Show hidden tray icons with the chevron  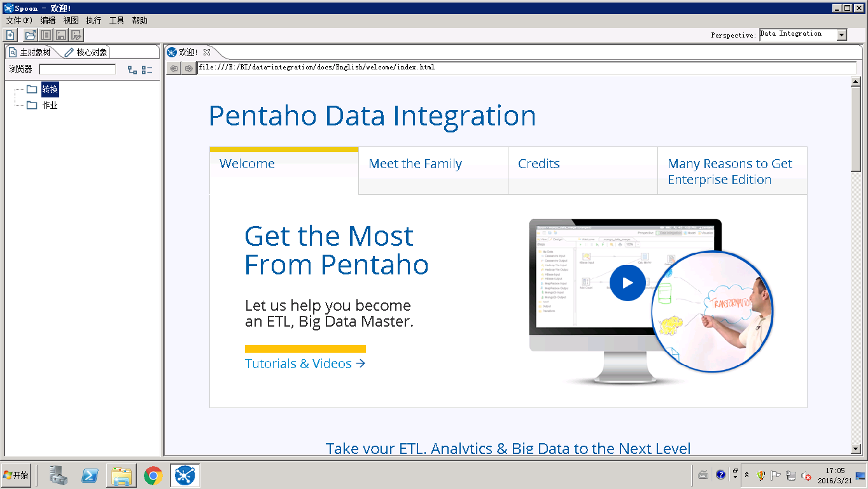click(x=747, y=475)
